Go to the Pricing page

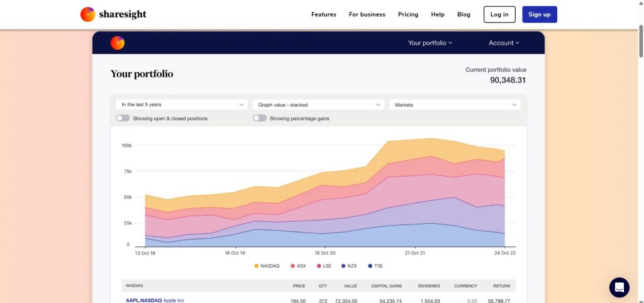pyautogui.click(x=408, y=14)
